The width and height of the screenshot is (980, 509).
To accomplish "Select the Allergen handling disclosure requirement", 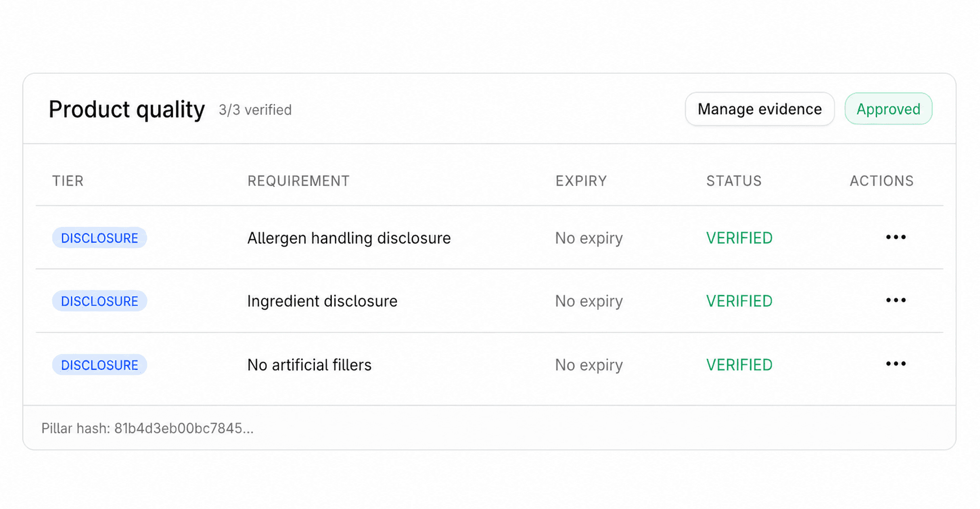I will click(x=349, y=238).
